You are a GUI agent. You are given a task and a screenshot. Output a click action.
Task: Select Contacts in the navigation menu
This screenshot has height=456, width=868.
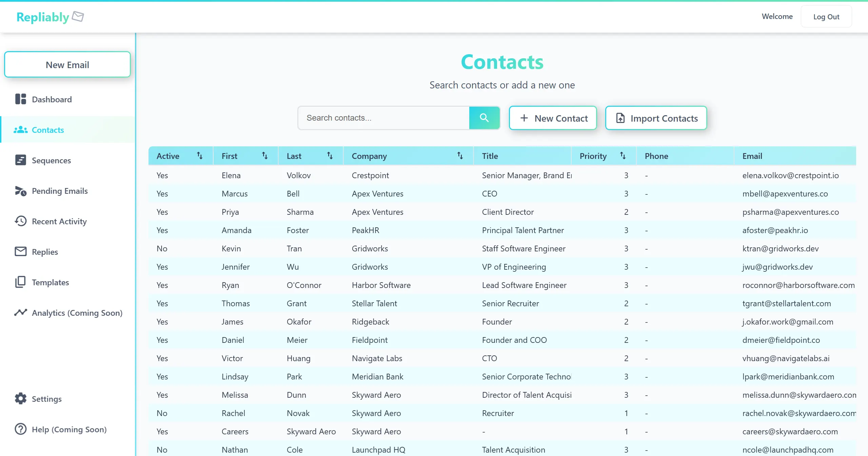(47, 130)
